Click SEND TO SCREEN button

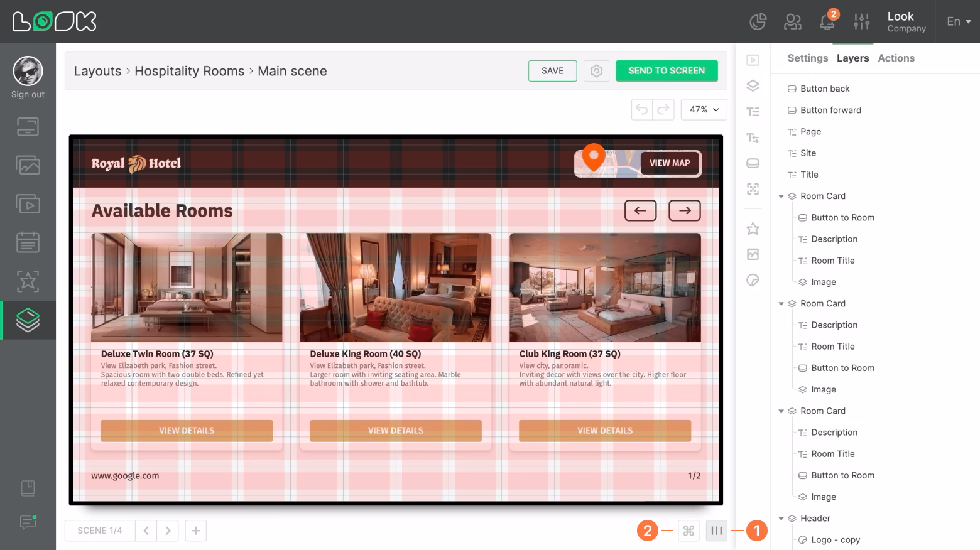coord(667,71)
